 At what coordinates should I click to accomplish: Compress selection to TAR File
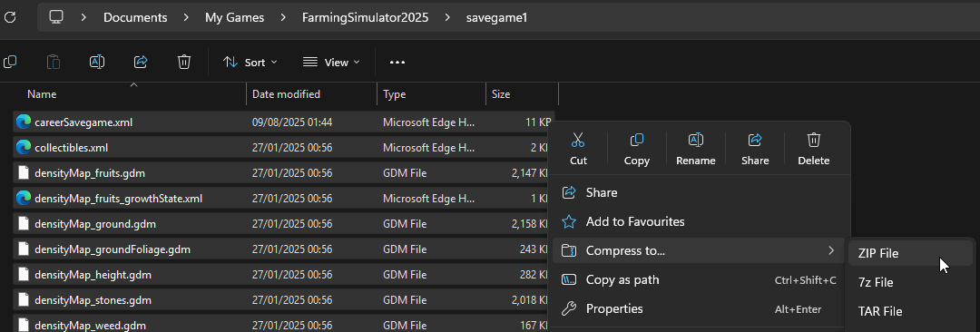click(x=911, y=311)
